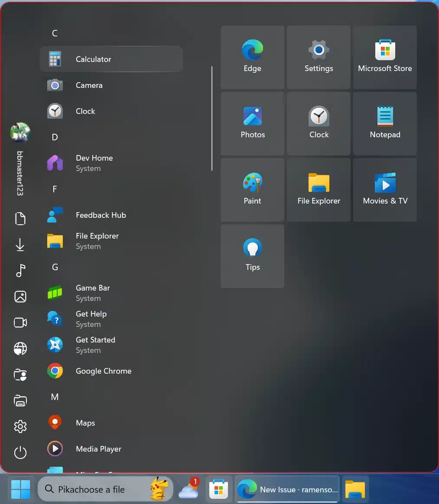Click the letter D section header

(55, 137)
